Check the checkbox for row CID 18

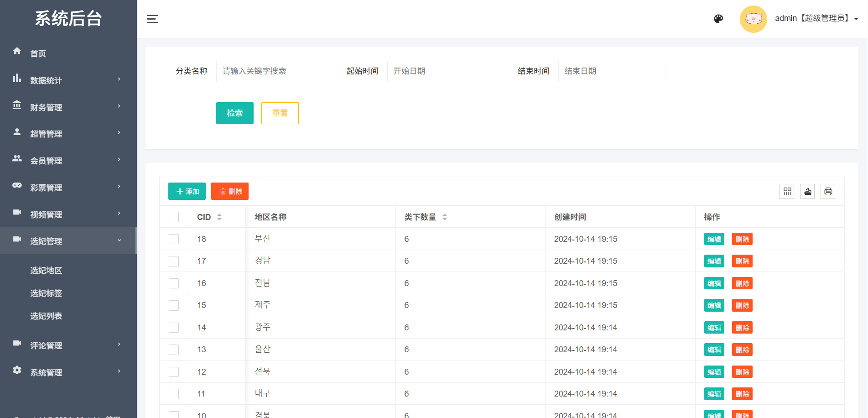(x=174, y=239)
